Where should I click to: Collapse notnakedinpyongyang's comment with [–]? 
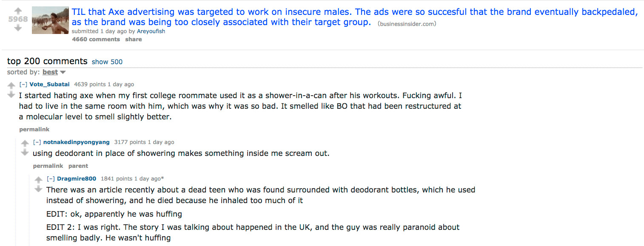37,142
